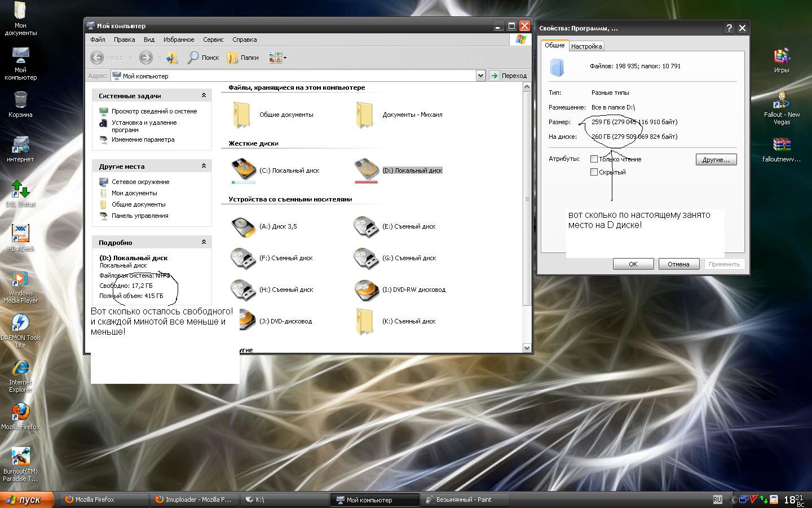Open the (A:) Диск 3,5 floppy drive
Screen dimensions: 812x508
coord(244,226)
